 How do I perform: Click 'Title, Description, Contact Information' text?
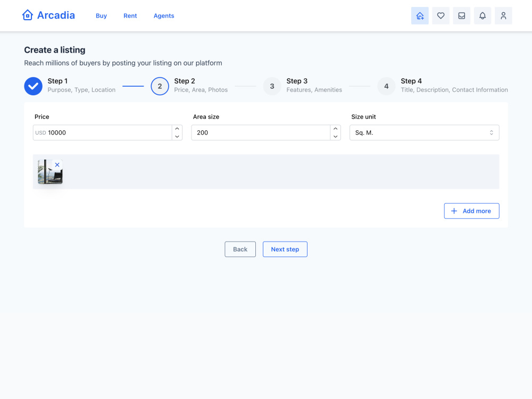click(454, 90)
